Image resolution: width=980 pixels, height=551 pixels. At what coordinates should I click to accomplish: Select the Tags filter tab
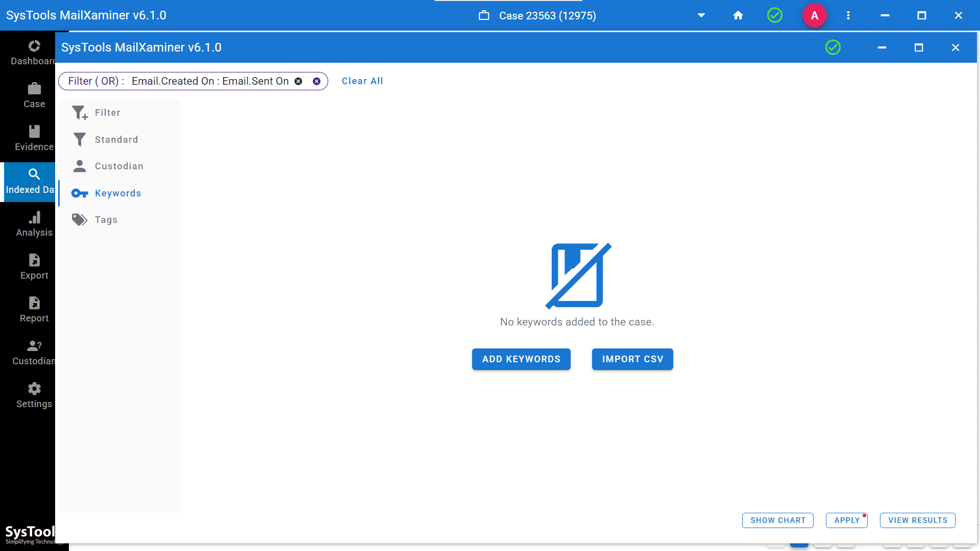pos(119,220)
